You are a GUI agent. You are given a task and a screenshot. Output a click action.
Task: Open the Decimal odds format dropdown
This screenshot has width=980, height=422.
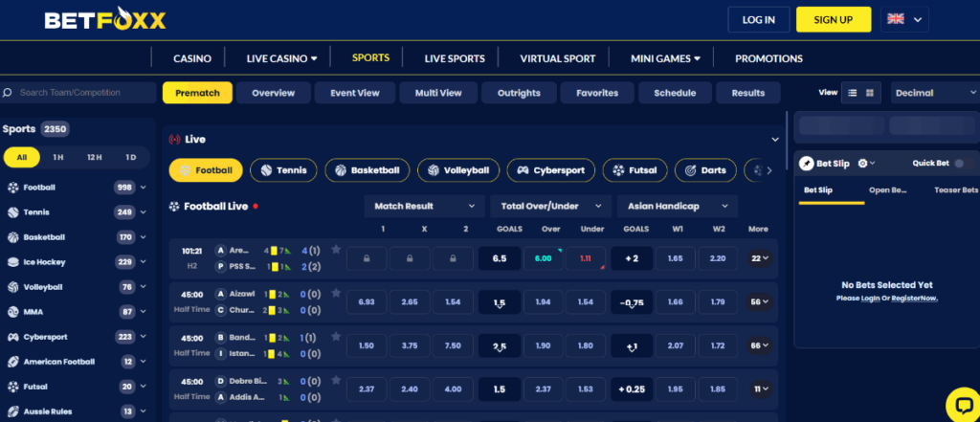tap(935, 93)
